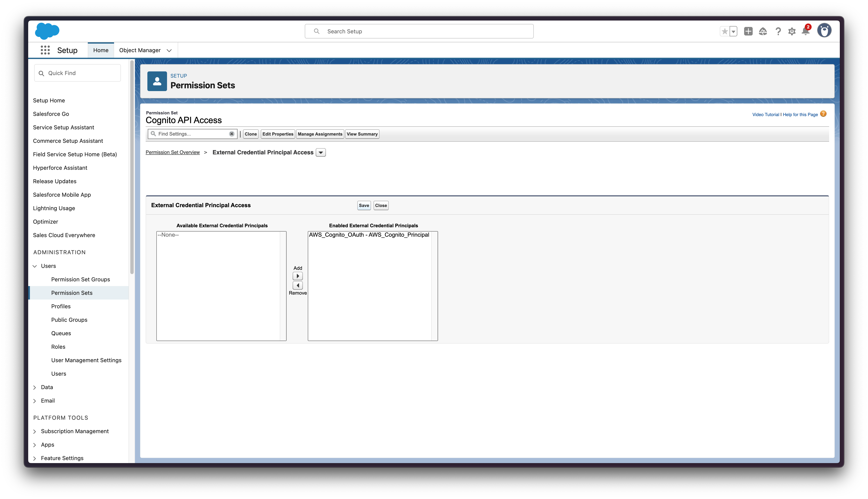Open Optimizer in sidebar
The width and height of the screenshot is (868, 499).
pos(45,222)
